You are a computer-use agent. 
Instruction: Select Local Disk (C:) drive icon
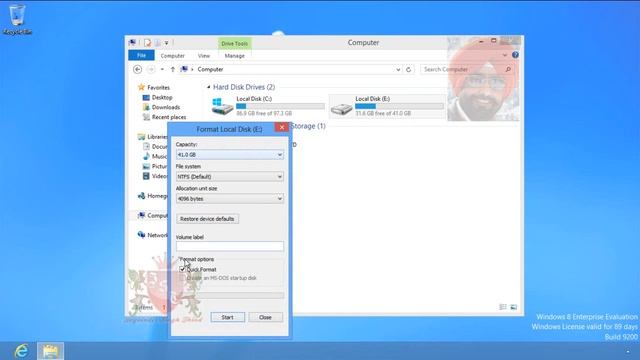222,106
